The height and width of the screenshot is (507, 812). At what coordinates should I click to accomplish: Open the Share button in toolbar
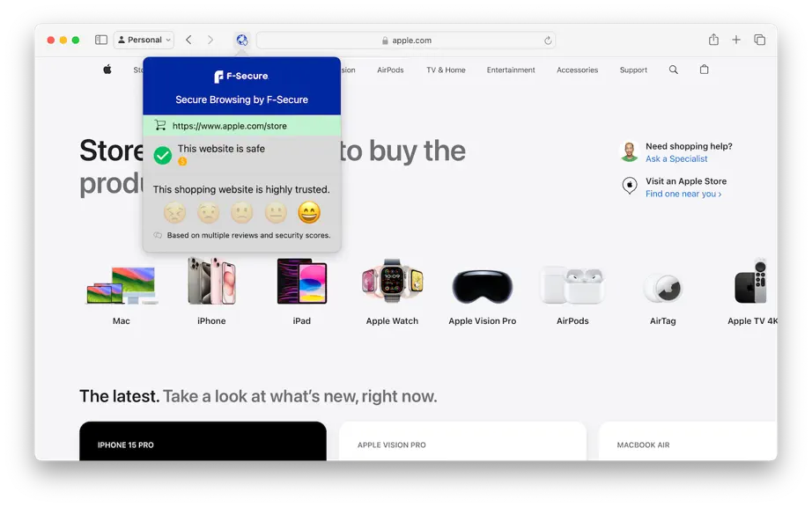point(713,40)
